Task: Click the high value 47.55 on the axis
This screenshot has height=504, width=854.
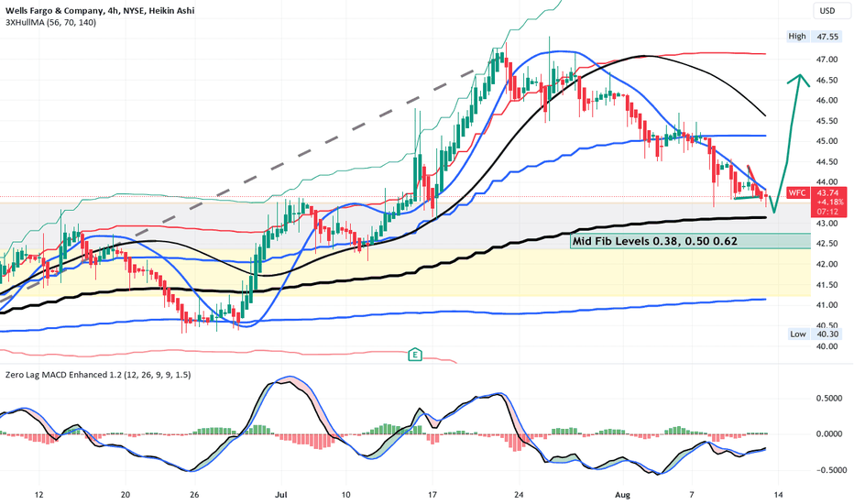Action: point(827,37)
